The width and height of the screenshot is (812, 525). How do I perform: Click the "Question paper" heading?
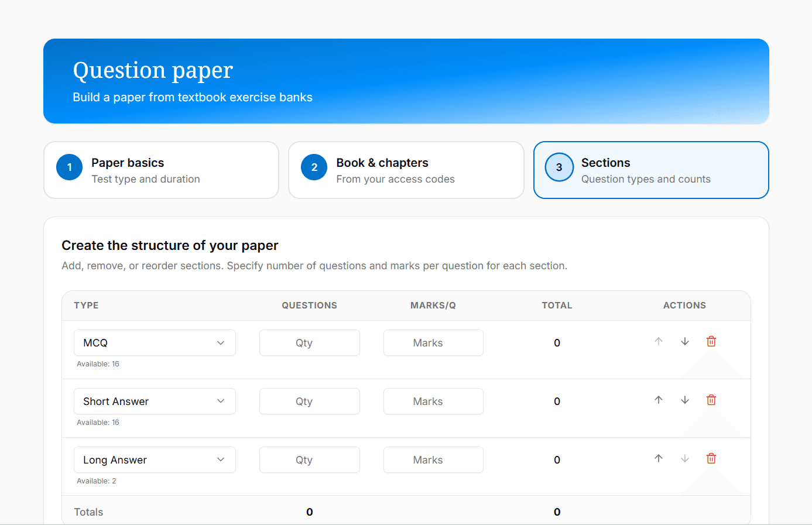coord(153,71)
